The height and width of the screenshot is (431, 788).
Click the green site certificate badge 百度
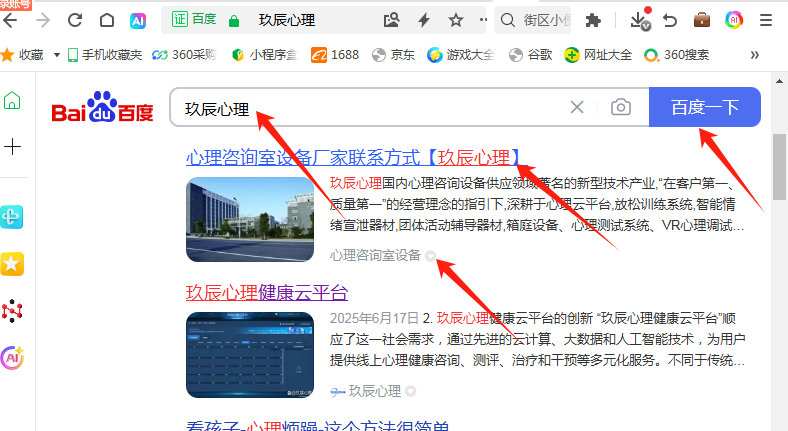click(194, 19)
